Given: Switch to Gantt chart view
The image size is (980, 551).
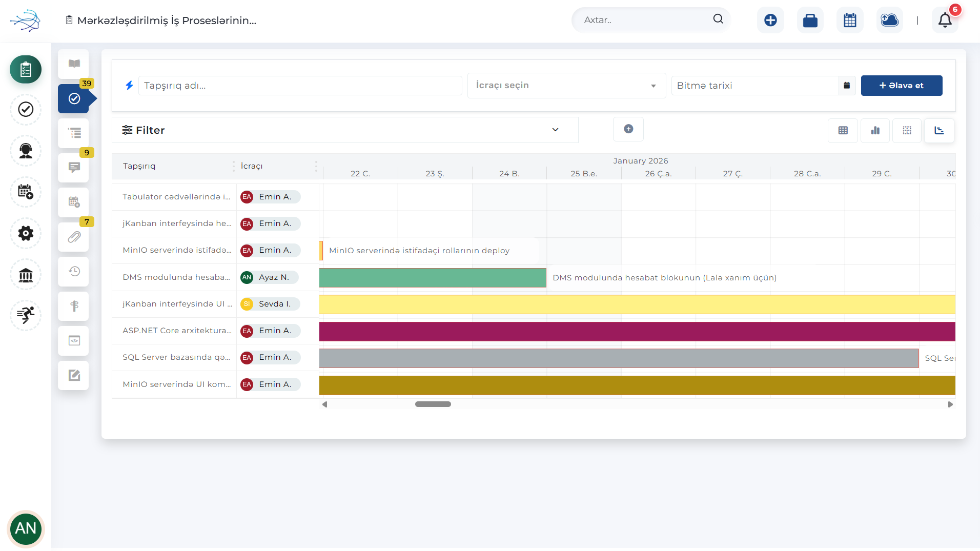Looking at the screenshot, I should click(x=939, y=131).
